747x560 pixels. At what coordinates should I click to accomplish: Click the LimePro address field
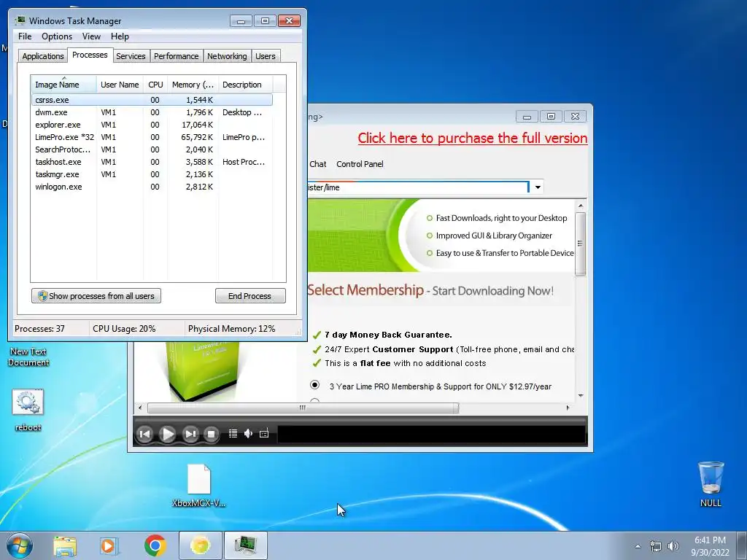418,187
